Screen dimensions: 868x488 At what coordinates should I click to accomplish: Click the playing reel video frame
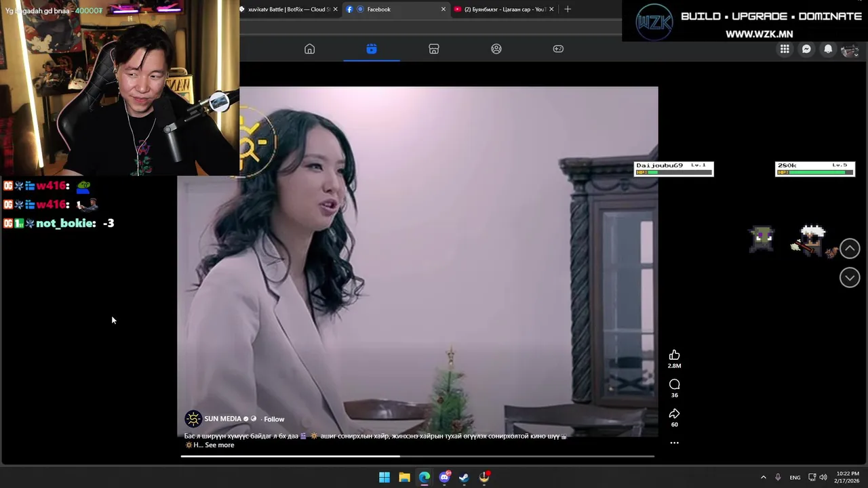point(418,262)
